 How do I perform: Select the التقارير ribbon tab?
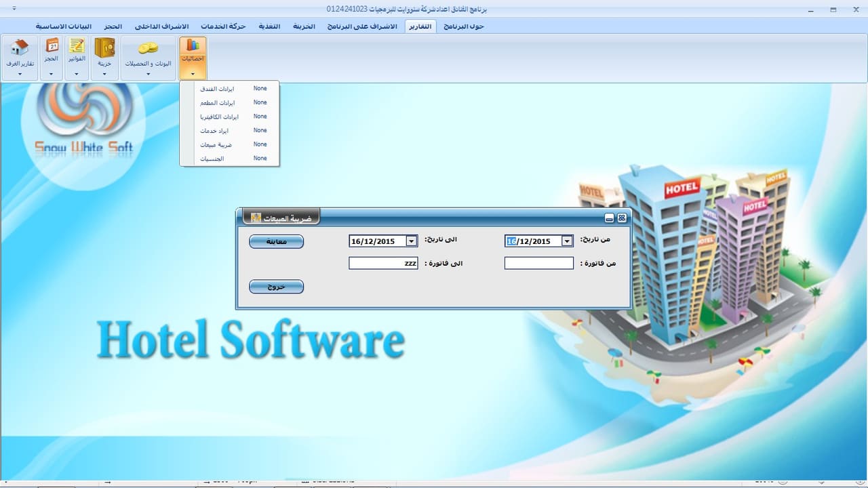click(x=422, y=26)
